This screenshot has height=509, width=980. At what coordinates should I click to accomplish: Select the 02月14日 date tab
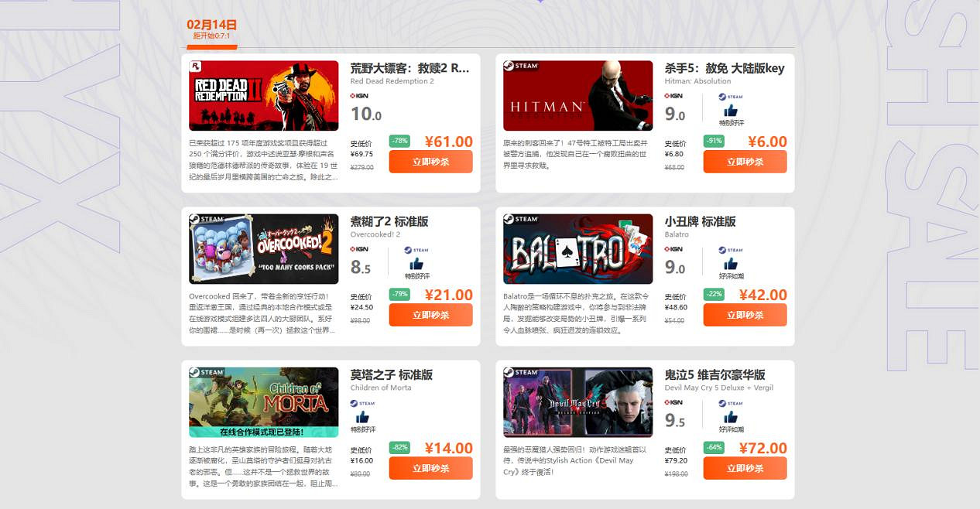211,29
